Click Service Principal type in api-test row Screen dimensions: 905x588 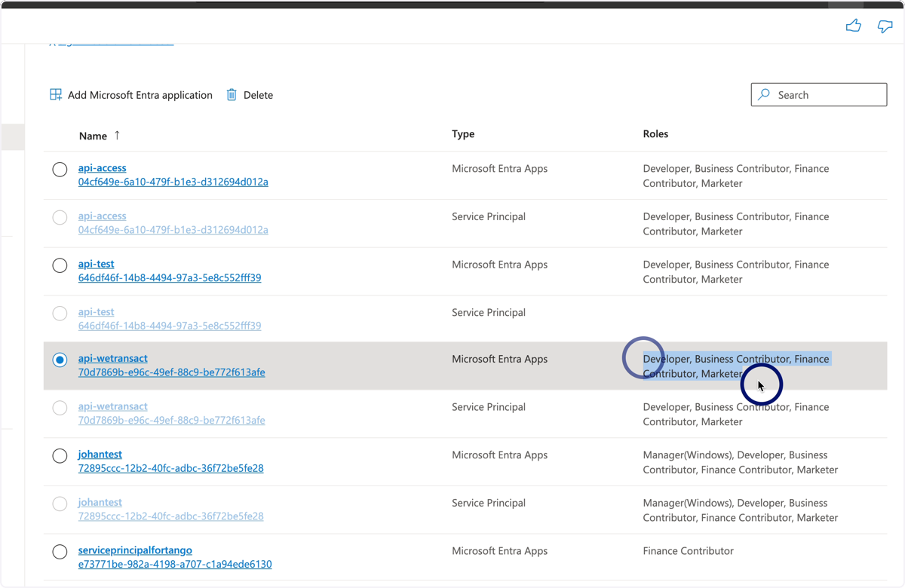tap(489, 312)
